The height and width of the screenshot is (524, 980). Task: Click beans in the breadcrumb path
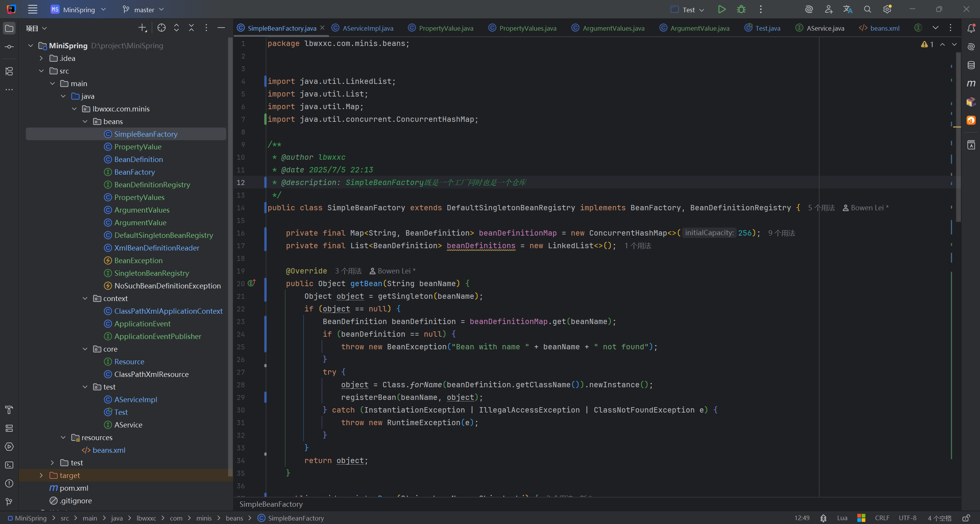point(234,518)
